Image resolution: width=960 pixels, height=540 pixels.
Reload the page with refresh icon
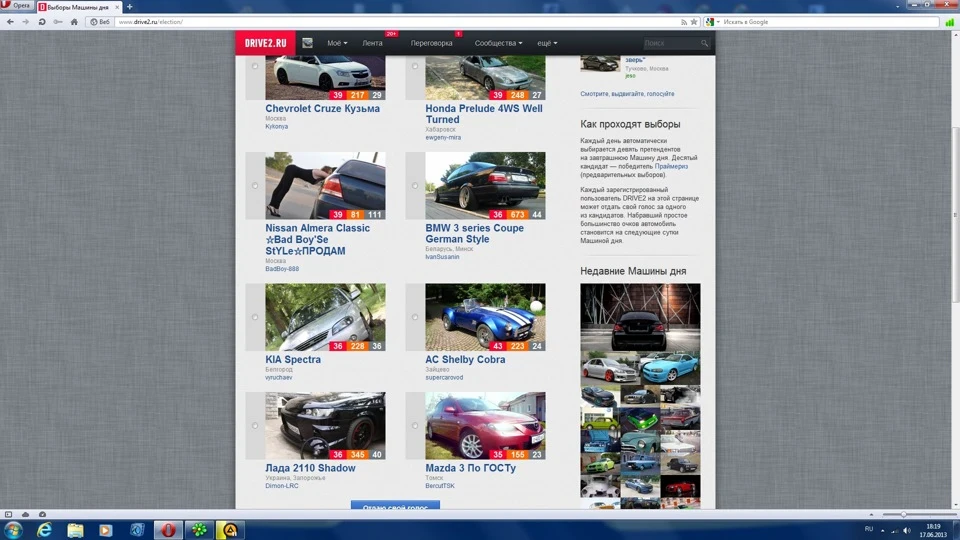42,21
